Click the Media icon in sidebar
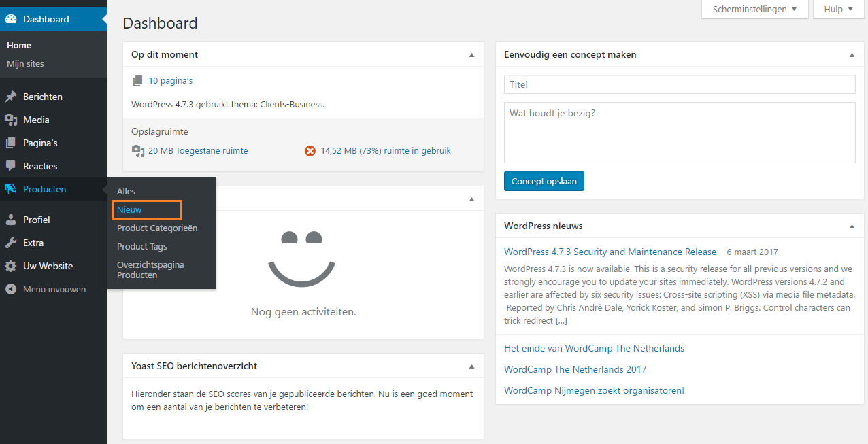Image resolution: width=868 pixels, height=444 pixels. [x=11, y=120]
